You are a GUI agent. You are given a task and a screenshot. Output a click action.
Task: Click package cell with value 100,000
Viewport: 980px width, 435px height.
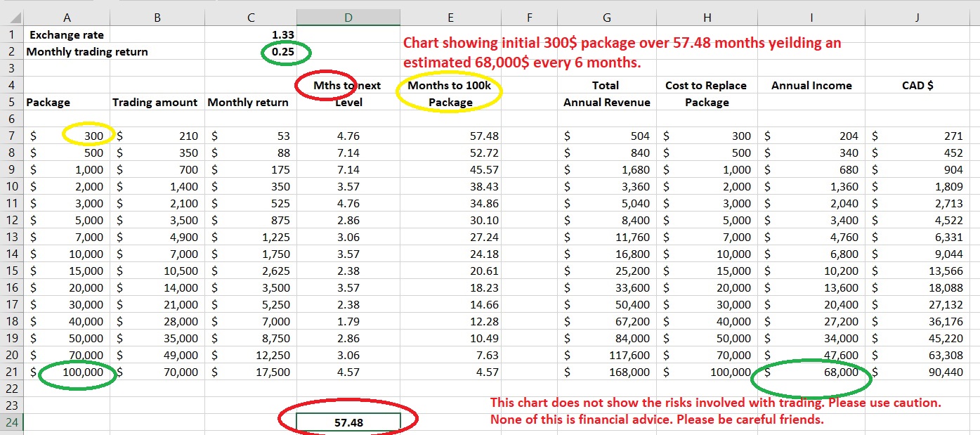pos(66,372)
